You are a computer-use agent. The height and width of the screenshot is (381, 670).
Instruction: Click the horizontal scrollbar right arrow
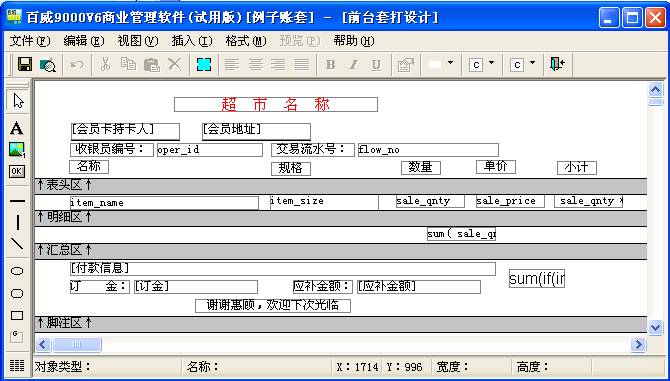click(x=638, y=344)
